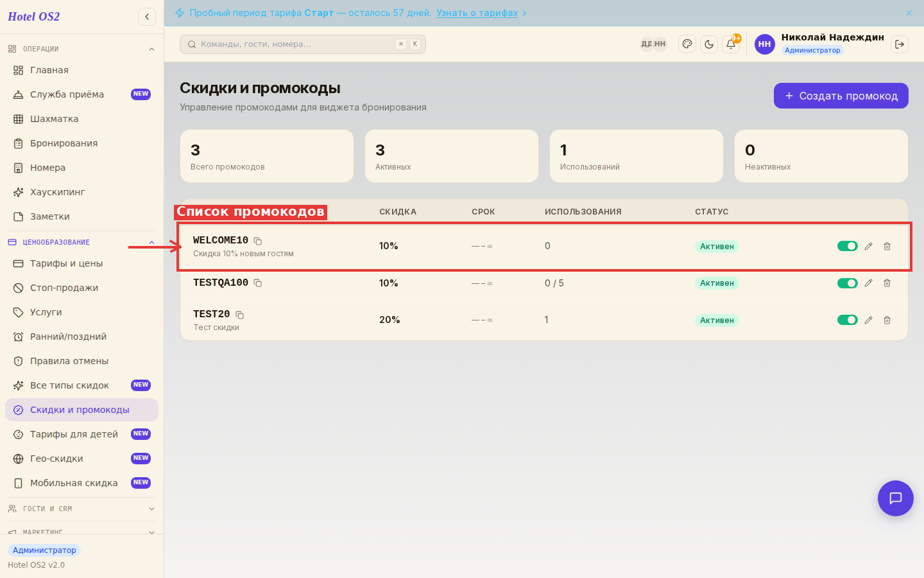Image resolution: width=924 pixels, height=578 pixels.
Task: Log out using the exit icon
Action: tap(900, 44)
